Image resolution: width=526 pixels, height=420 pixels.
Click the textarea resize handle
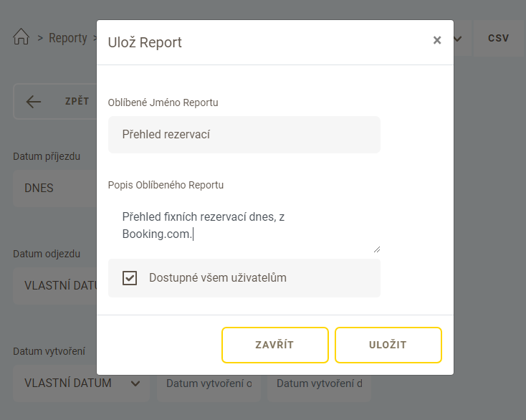(377, 249)
